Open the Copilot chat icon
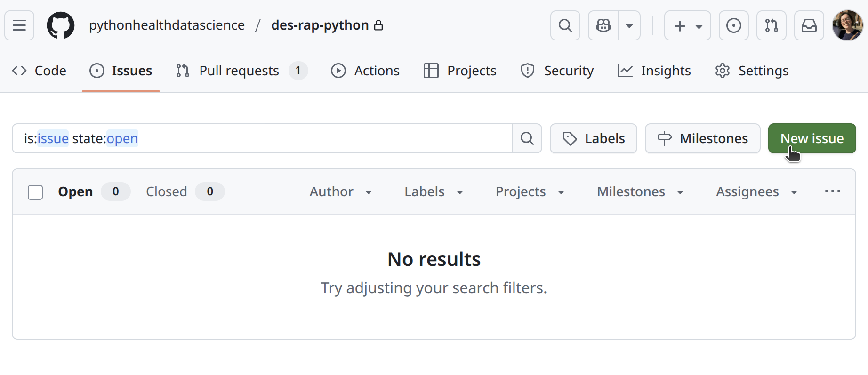This screenshot has width=868, height=375. [x=603, y=25]
